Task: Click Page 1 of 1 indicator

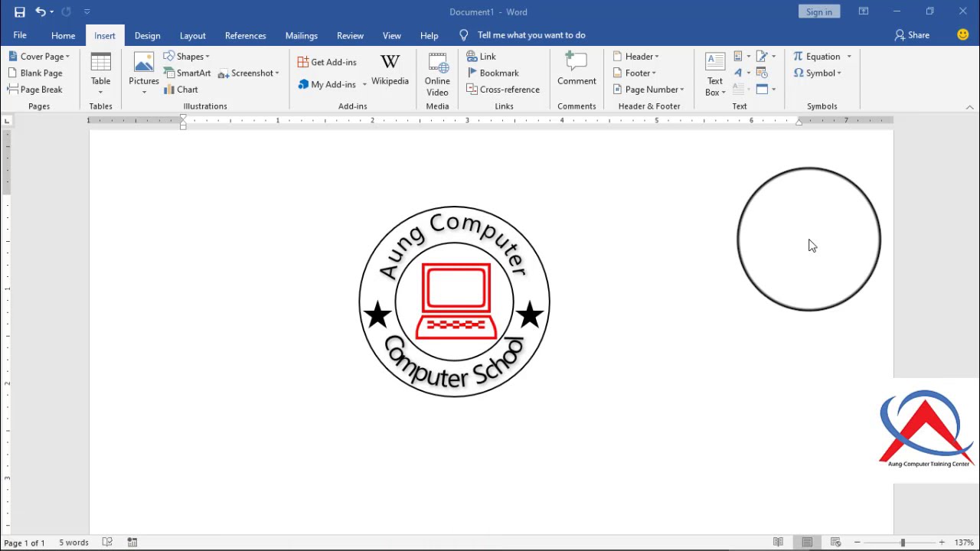Action: [24, 543]
